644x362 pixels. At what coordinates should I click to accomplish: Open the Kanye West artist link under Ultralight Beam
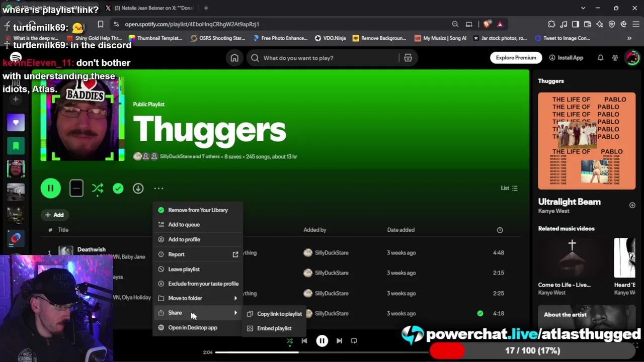[553, 211]
